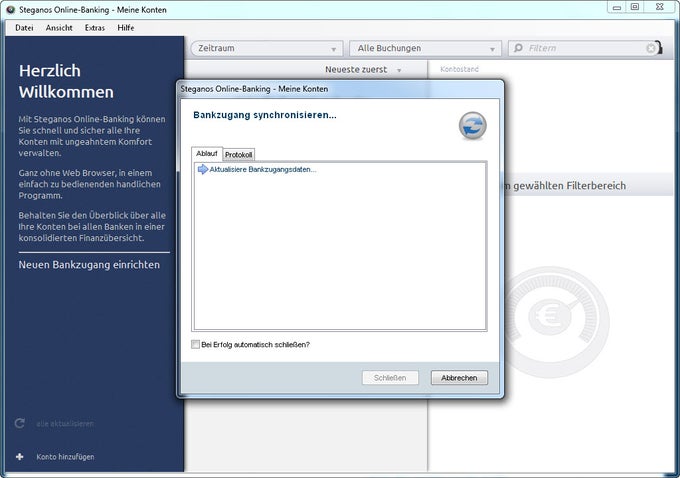The image size is (680, 478).
Task: Click into the Filtern search field
Action: [x=583, y=48]
